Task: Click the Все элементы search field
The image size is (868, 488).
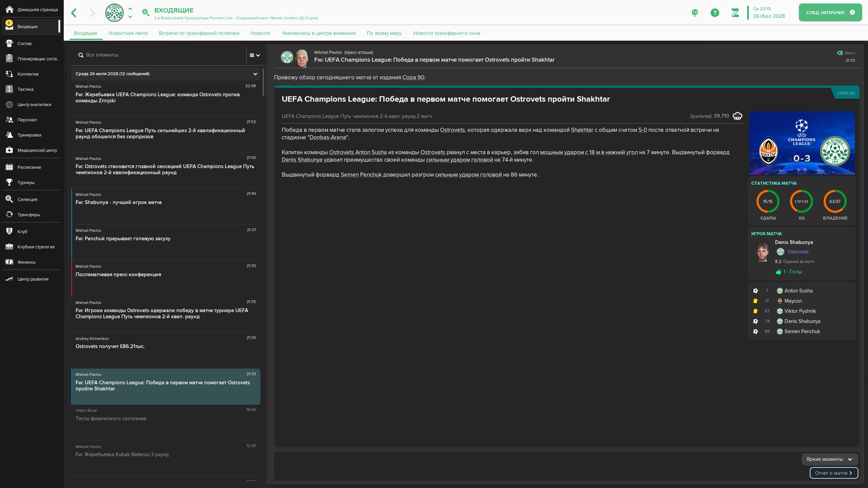Action: (158, 55)
